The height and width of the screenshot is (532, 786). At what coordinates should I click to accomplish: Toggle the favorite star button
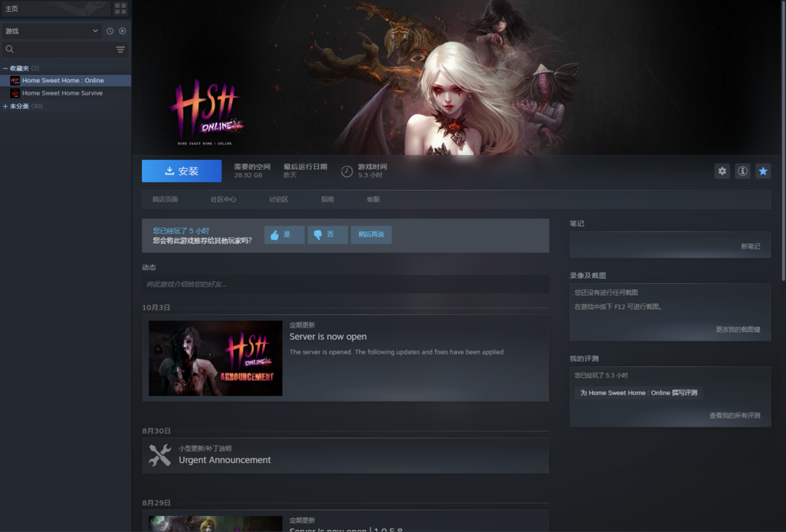pyautogui.click(x=763, y=171)
